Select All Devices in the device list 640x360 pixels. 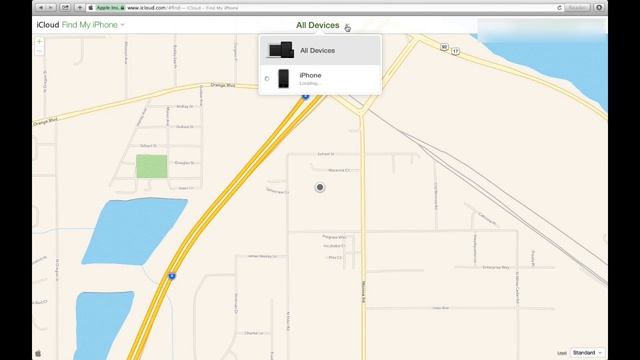[x=320, y=50]
